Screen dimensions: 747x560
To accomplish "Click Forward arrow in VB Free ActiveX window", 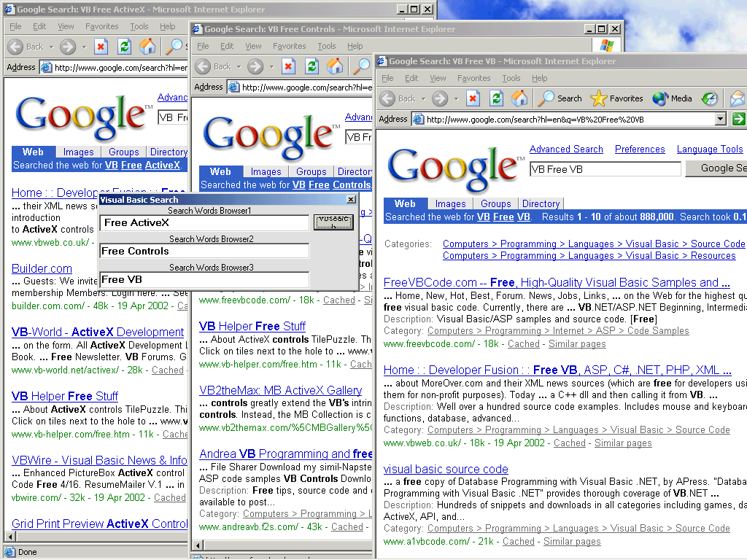I will [68, 47].
